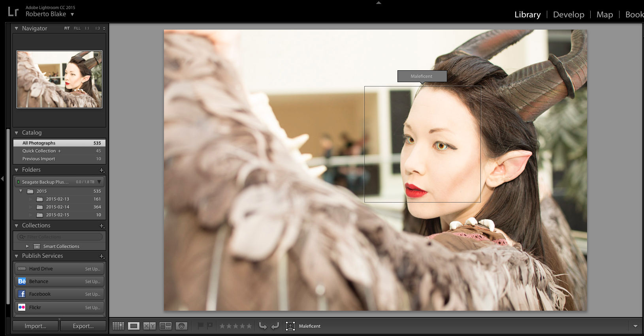Set Navigator zoom to 1:3
644x336 pixels.
pyautogui.click(x=97, y=28)
